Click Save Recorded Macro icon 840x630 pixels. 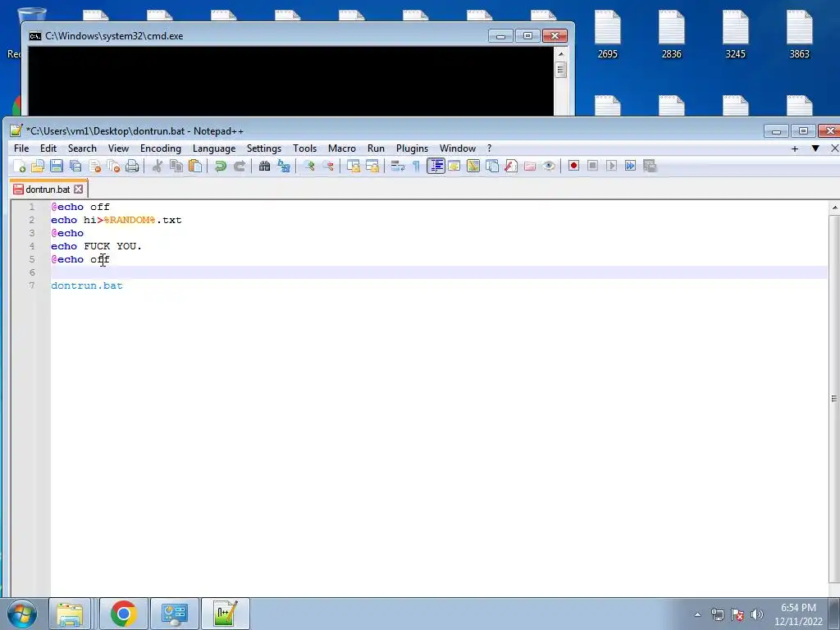click(x=650, y=166)
